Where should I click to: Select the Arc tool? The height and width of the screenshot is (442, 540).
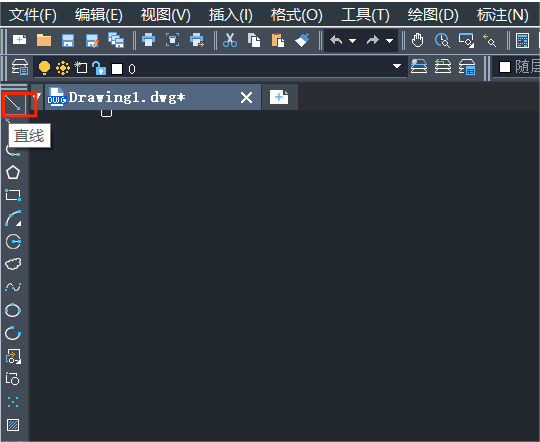point(13,218)
